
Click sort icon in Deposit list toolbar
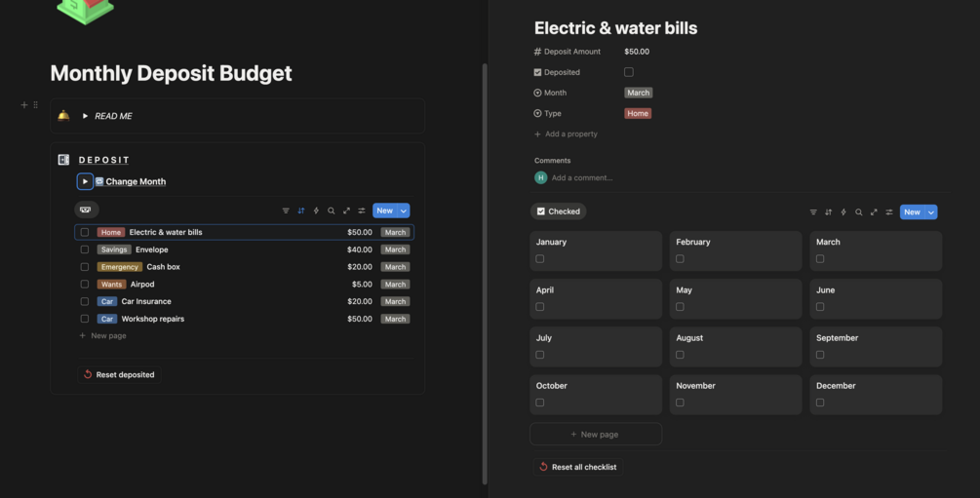(301, 211)
